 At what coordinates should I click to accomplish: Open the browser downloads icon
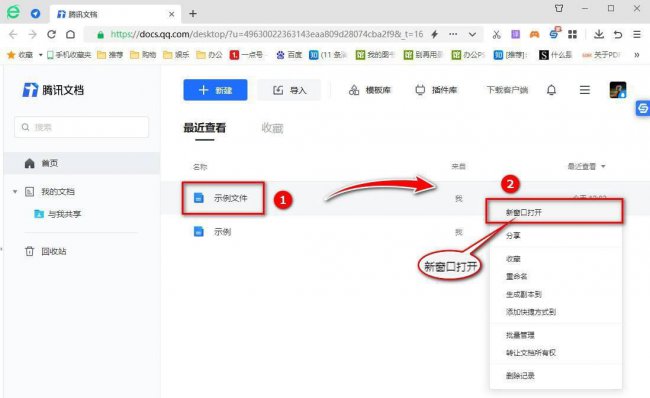[599, 34]
